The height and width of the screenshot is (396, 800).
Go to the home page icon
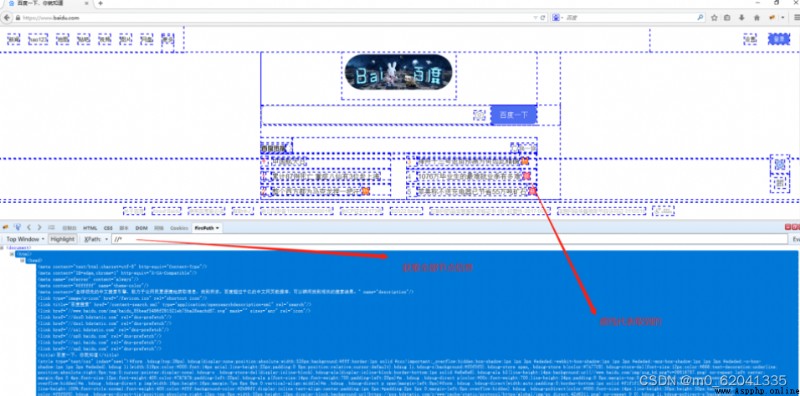pyautogui.click(x=757, y=17)
